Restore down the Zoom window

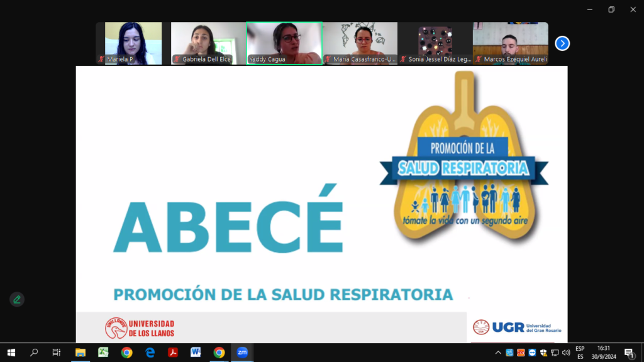click(x=611, y=9)
